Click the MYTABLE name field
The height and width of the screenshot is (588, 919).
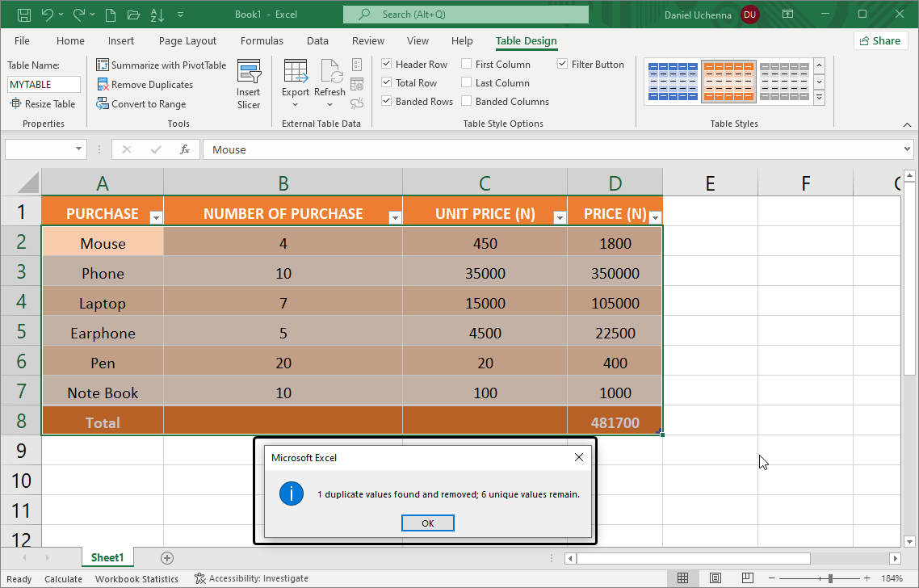pos(43,84)
